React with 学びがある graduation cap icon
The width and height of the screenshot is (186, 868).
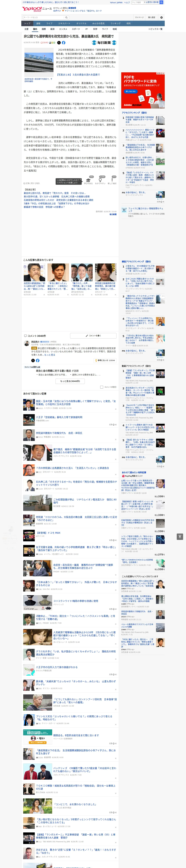pos(89,180)
